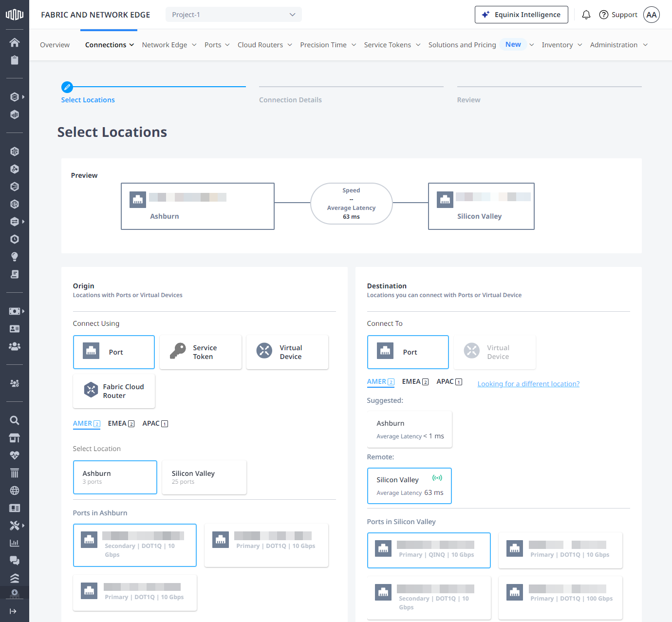Choose Fabric Cloud Router as origin

(114, 391)
